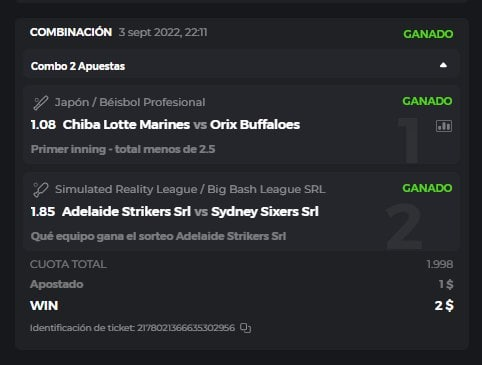Click the Qué equipo gana el sorteo selection

(x=158, y=236)
